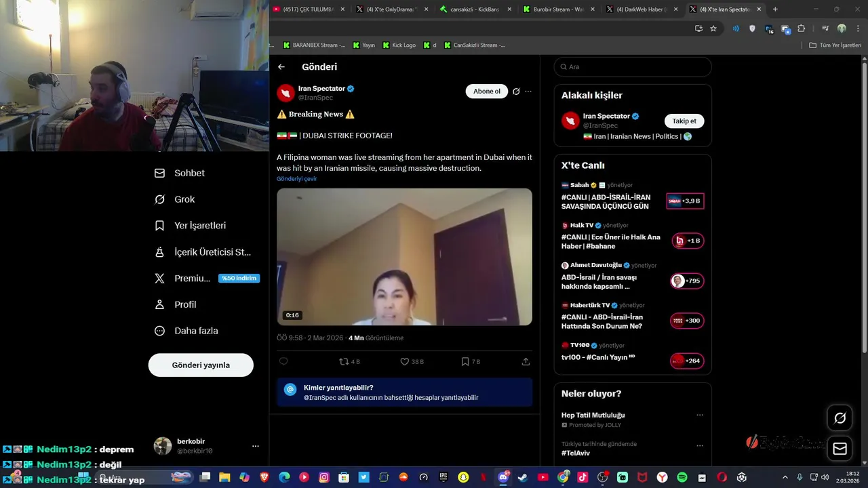Repost the post with 4 B reposts

349,362
